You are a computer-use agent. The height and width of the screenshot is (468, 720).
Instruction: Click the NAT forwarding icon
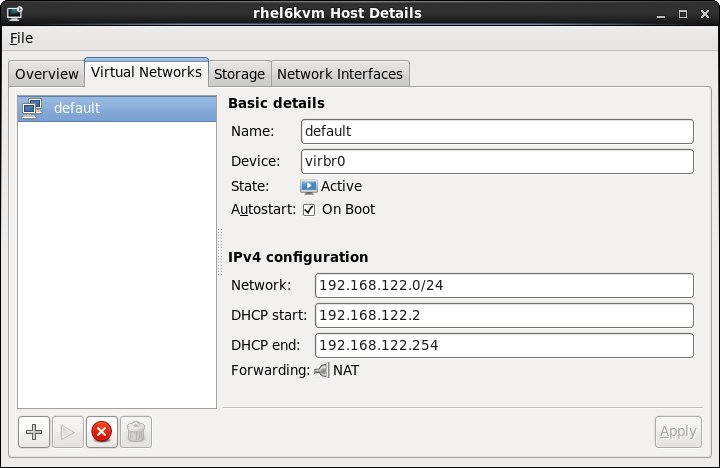tap(322, 370)
